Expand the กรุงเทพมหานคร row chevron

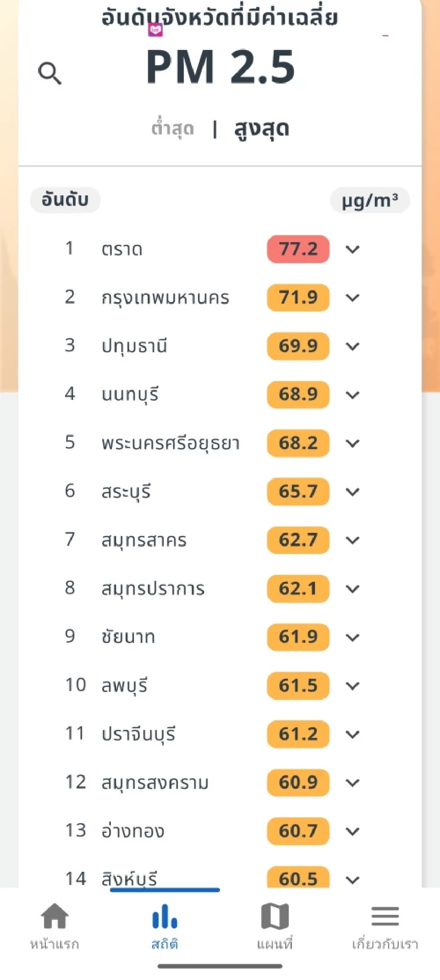[352, 298]
